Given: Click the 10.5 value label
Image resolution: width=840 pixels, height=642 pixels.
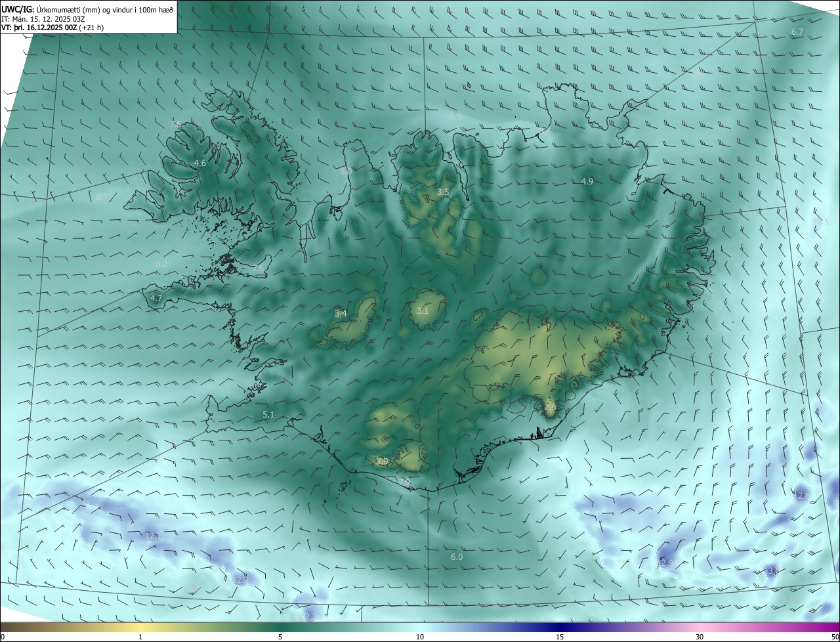Looking at the screenshot, I should [820, 221].
